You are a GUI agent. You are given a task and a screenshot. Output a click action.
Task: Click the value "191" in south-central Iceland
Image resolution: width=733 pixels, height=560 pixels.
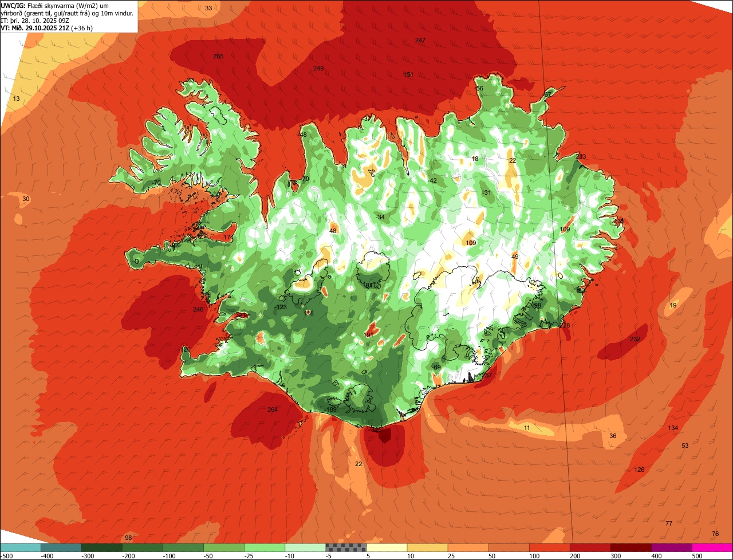[x=368, y=334]
